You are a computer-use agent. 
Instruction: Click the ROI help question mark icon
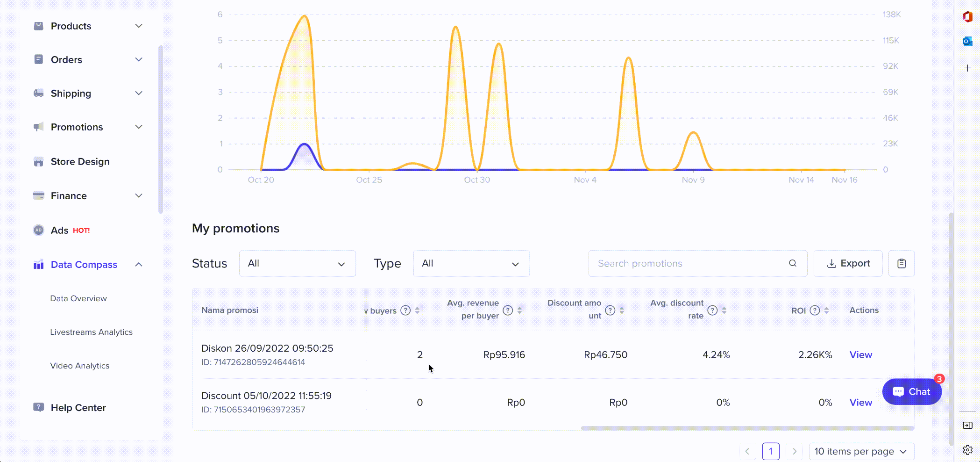[815, 310]
